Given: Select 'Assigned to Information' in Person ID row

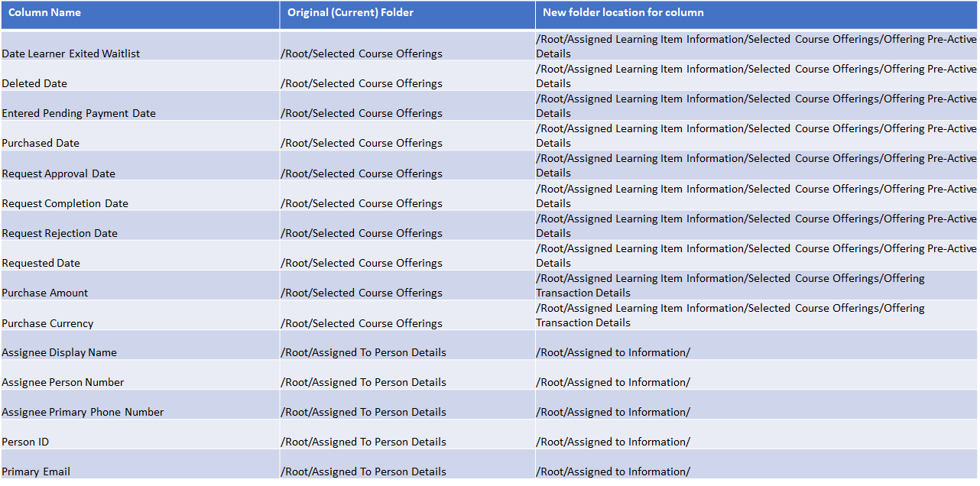Looking at the screenshot, I should (757, 434).
